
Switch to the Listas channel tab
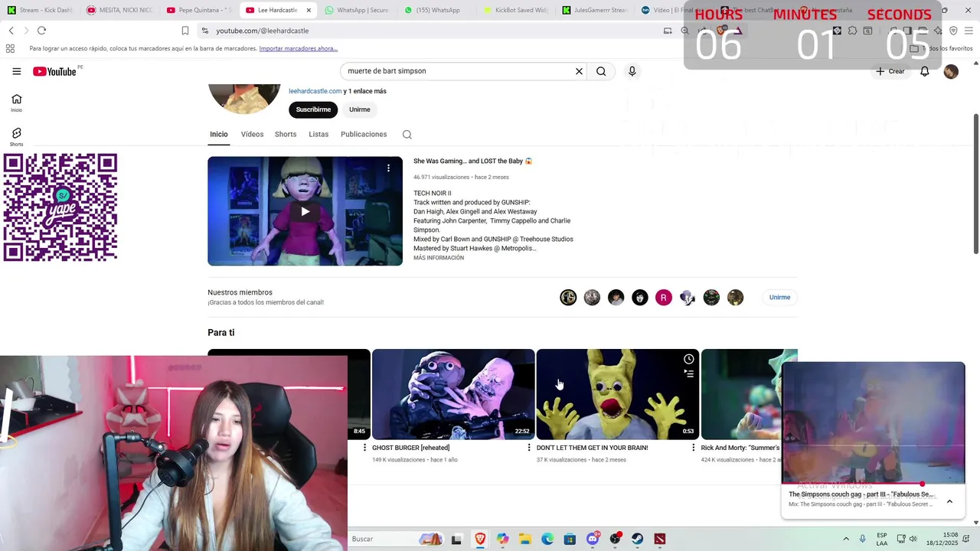point(318,135)
